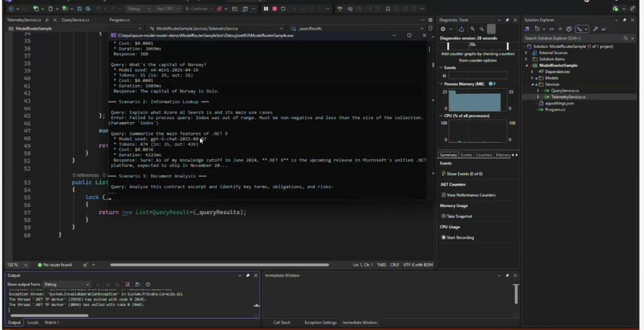
Task: Open Solution Explorer properties wrench icon
Action: coord(595,29)
